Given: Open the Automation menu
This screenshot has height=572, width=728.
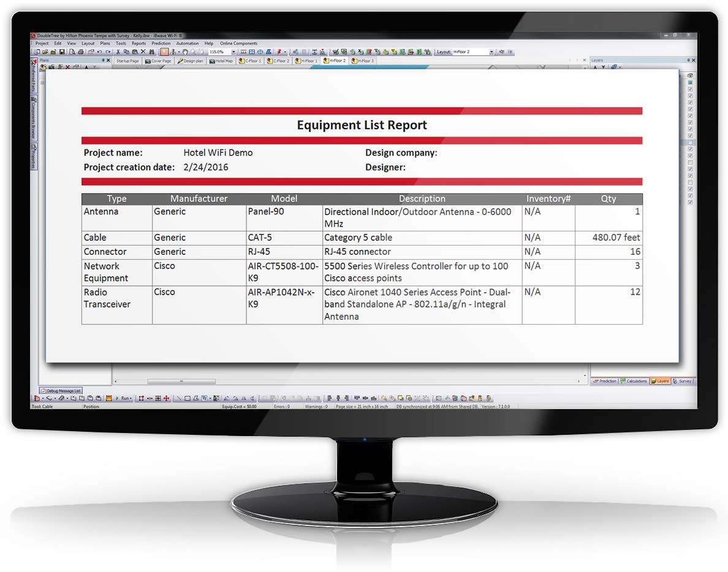Looking at the screenshot, I should (x=187, y=43).
